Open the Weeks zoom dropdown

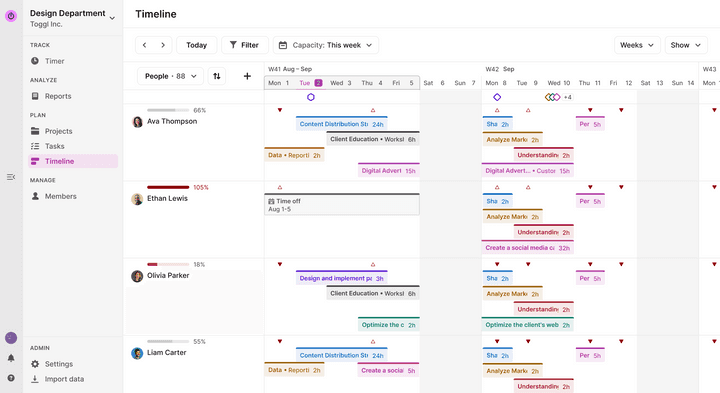[x=637, y=45]
